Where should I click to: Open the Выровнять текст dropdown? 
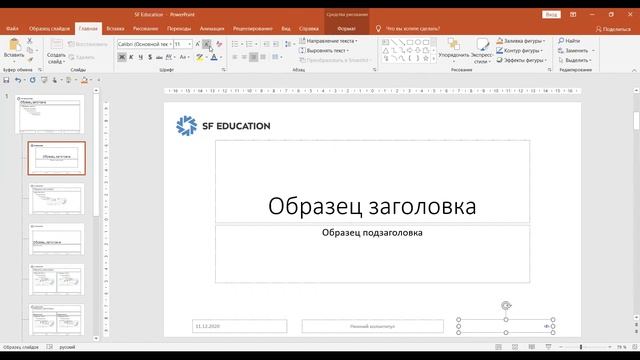[324, 51]
